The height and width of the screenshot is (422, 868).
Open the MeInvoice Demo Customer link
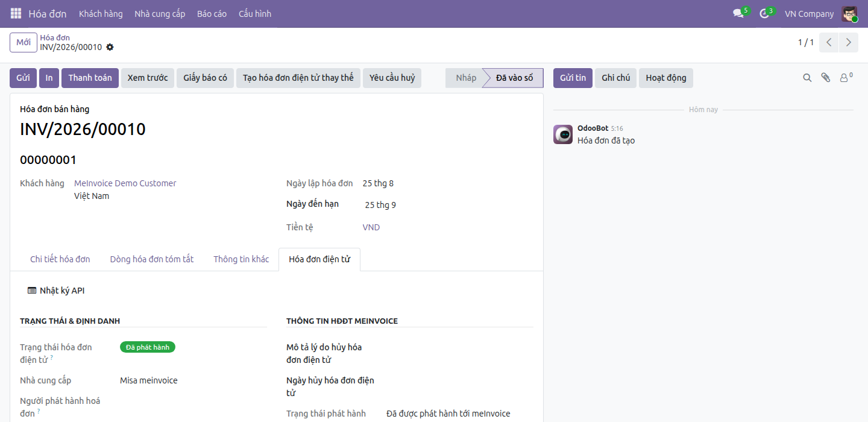[125, 183]
